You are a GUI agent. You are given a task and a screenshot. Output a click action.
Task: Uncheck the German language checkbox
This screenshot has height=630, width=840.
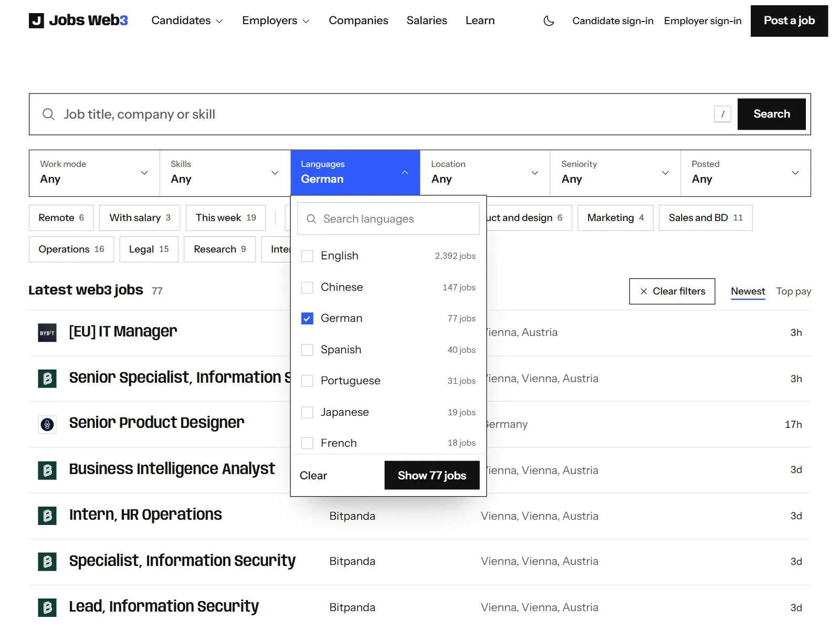point(307,319)
